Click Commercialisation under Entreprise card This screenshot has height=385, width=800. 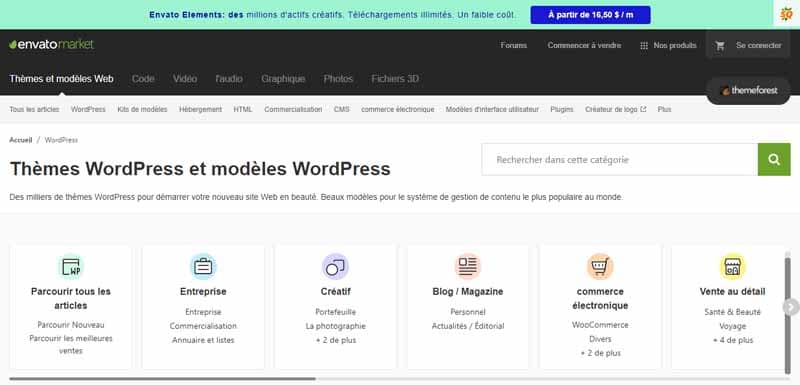coord(203,326)
